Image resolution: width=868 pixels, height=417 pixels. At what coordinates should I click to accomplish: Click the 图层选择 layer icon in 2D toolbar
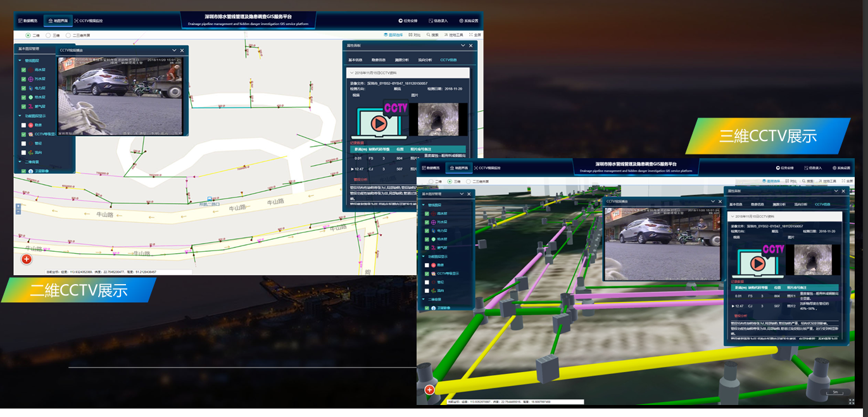(x=392, y=35)
